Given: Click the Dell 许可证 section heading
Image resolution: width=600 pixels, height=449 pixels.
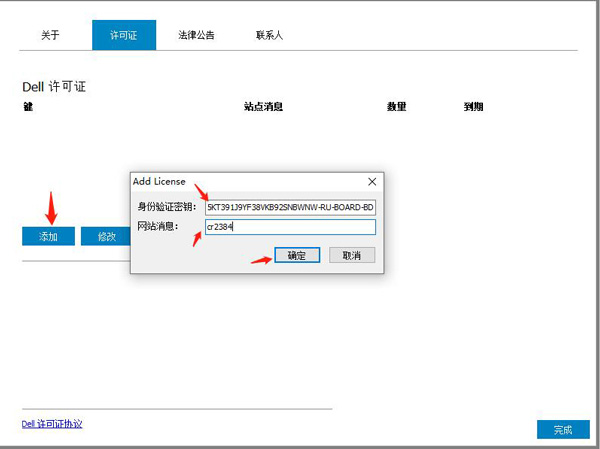Looking at the screenshot, I should (x=54, y=87).
